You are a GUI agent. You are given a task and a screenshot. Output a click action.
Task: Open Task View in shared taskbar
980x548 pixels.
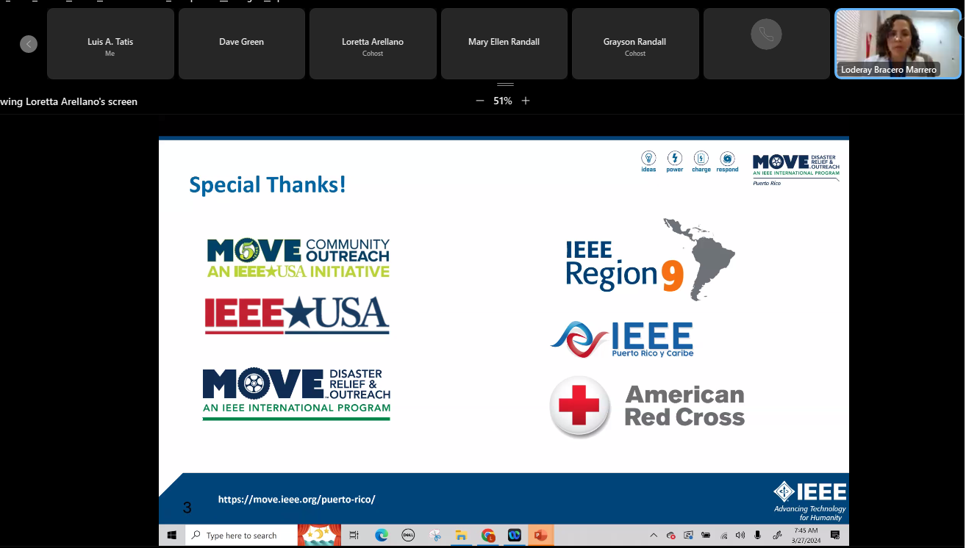(x=354, y=536)
